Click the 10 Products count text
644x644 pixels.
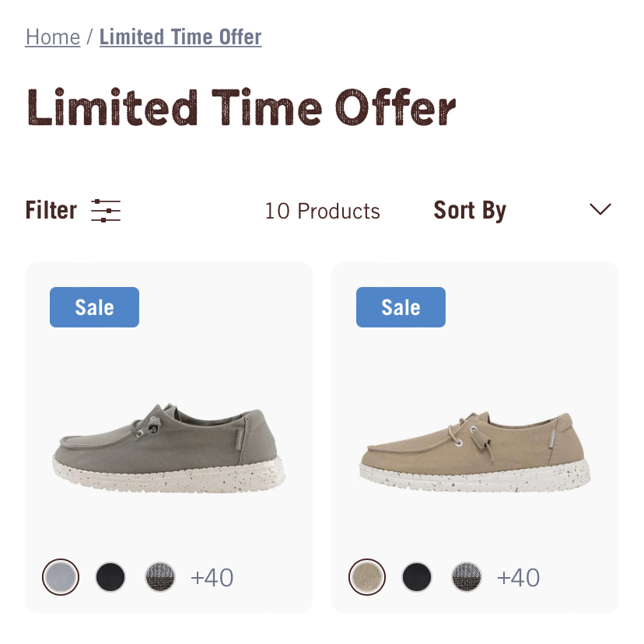pos(321,210)
